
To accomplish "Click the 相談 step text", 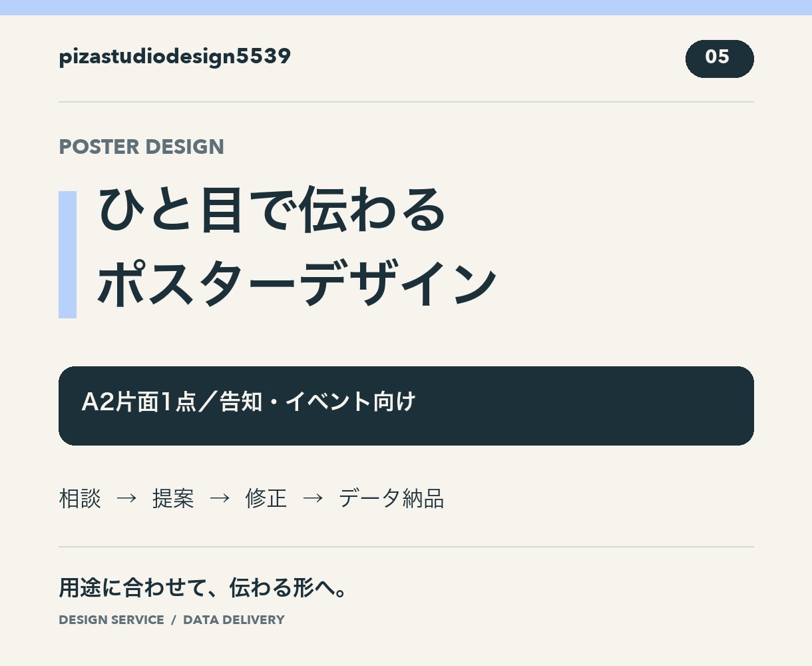I will 80,498.
